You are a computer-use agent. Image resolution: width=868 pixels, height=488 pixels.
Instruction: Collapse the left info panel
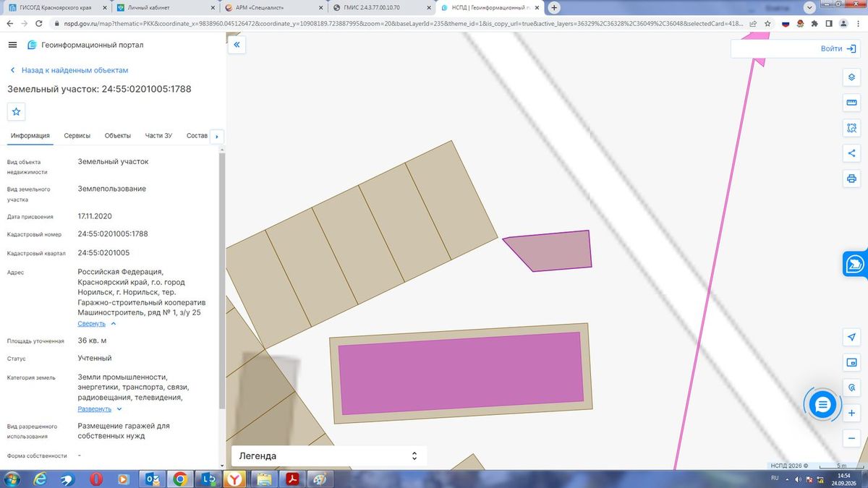click(237, 45)
